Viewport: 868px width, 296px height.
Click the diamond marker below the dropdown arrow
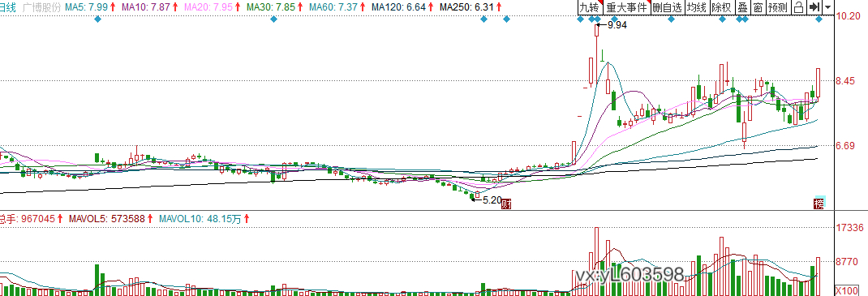tap(819, 19)
